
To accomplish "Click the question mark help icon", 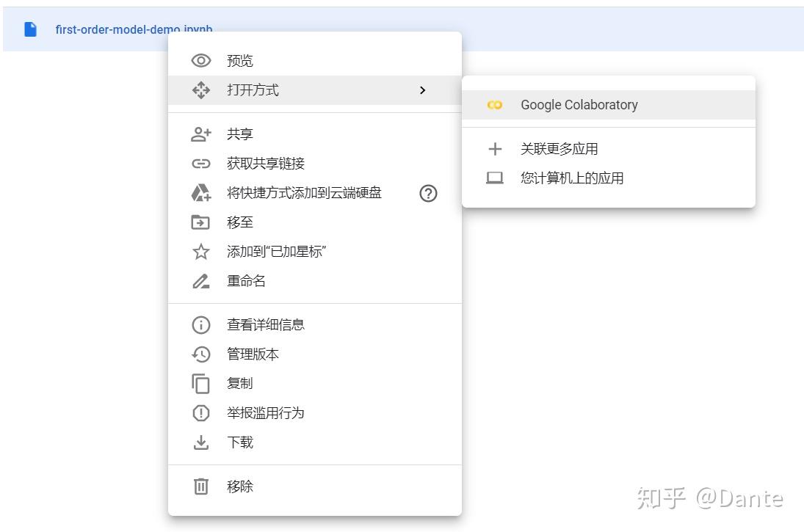I will [428, 193].
